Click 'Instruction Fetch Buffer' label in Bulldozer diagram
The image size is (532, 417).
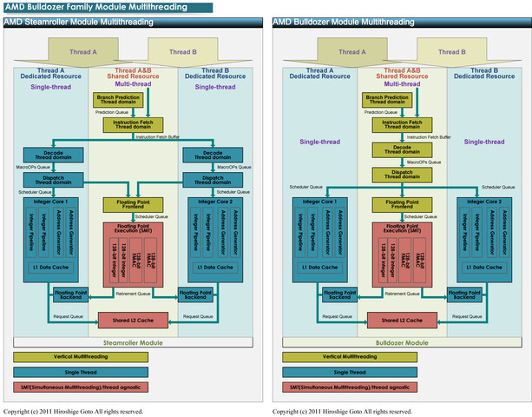click(429, 137)
